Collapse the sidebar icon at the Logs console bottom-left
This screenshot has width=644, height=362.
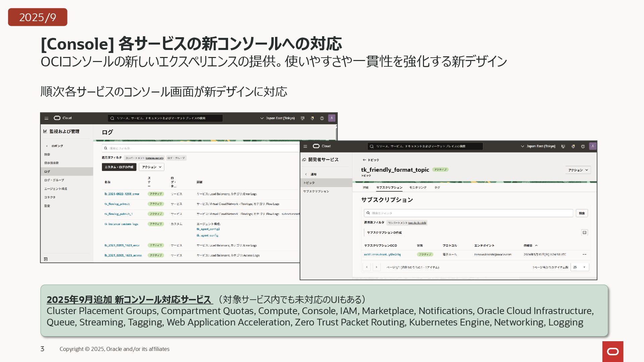46,259
